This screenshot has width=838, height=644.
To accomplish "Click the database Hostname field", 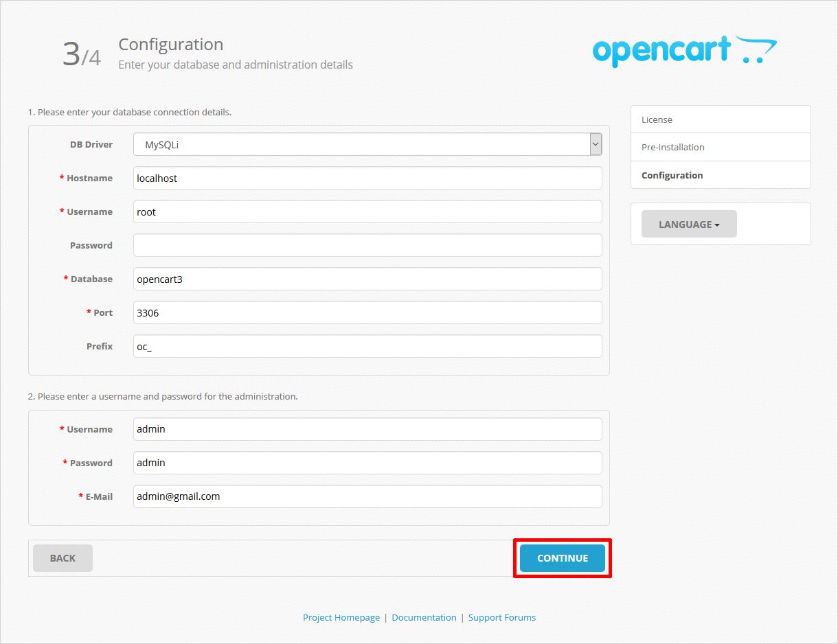I will coord(367,179).
